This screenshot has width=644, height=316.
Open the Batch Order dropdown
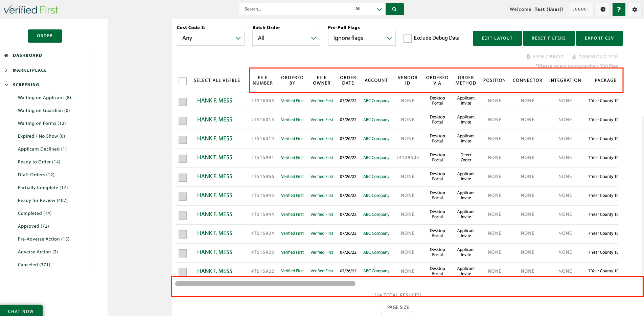[286, 38]
